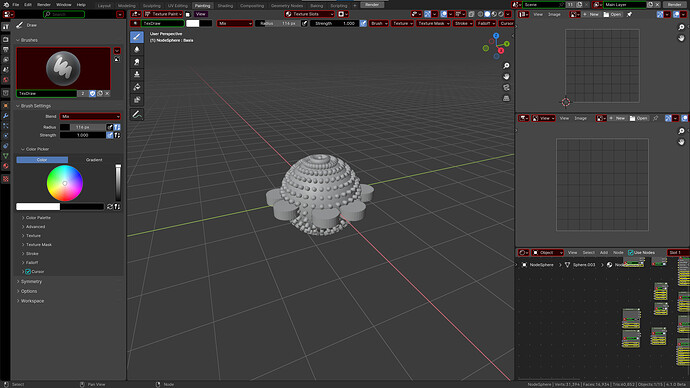Click New button in upper image editor
Screen dimensions: 690x388
tap(591, 15)
